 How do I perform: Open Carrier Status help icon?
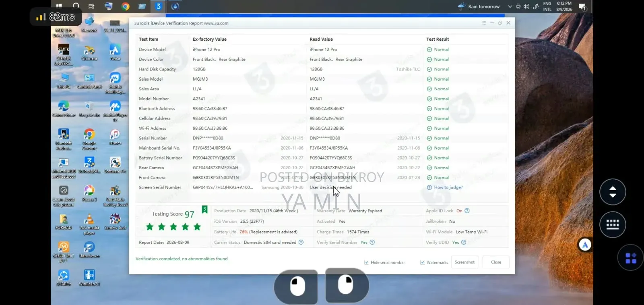(x=301, y=242)
